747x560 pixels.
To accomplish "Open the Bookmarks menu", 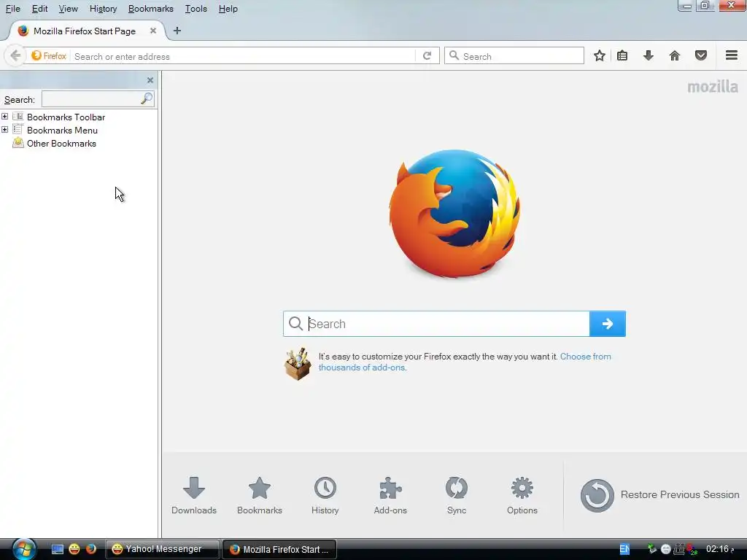I will (150, 9).
